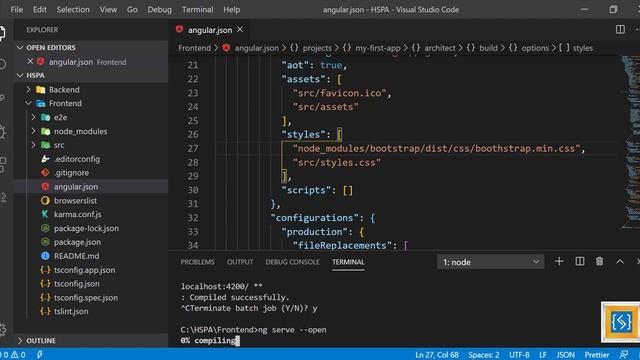This screenshot has height=360, width=640.
Task: Switch to the Output panel tab
Action: (240, 262)
